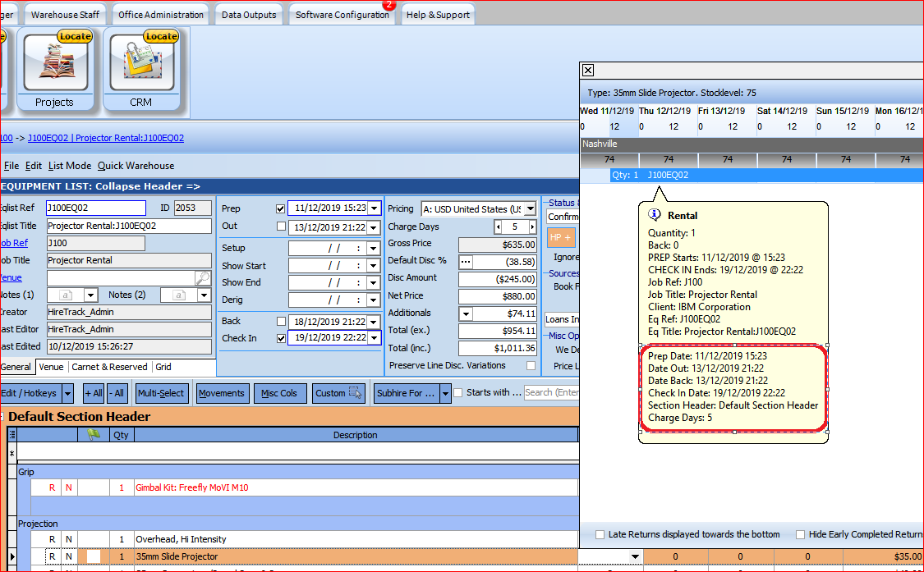The height and width of the screenshot is (572, 924).
Task: Follow the J100EQ02 Projector Rental breadcrumb link
Action: tap(106, 139)
